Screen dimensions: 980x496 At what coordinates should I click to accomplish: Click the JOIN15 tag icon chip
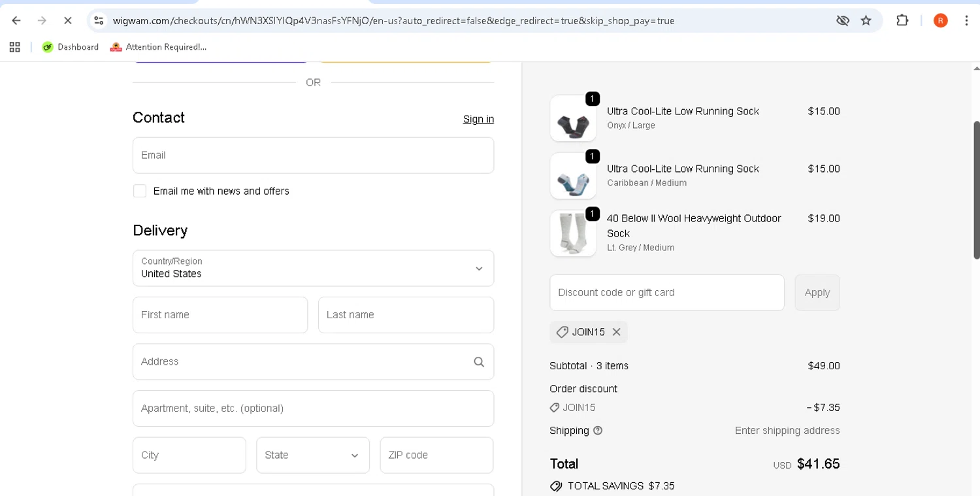coord(562,332)
